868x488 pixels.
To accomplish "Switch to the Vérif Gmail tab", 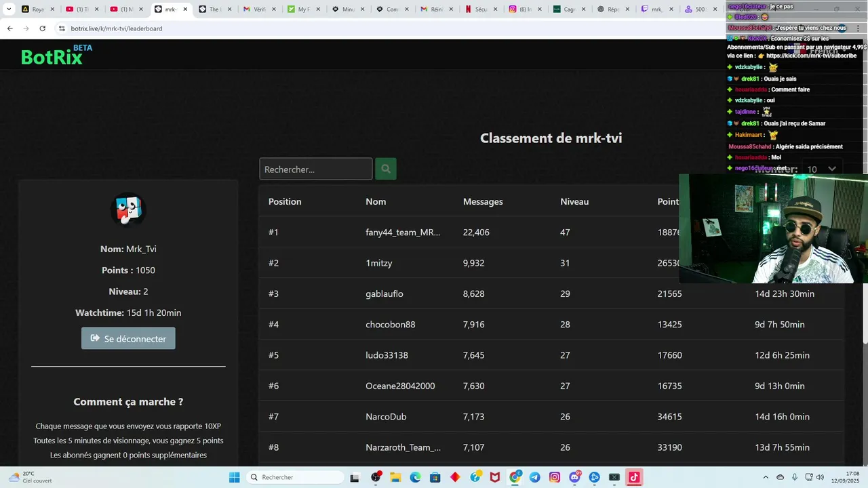I will pos(259,9).
